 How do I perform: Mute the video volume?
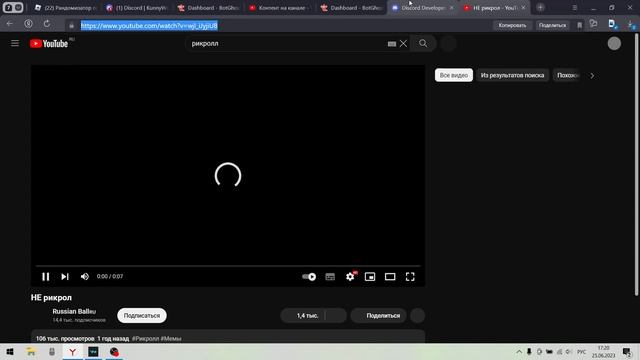coord(84,277)
